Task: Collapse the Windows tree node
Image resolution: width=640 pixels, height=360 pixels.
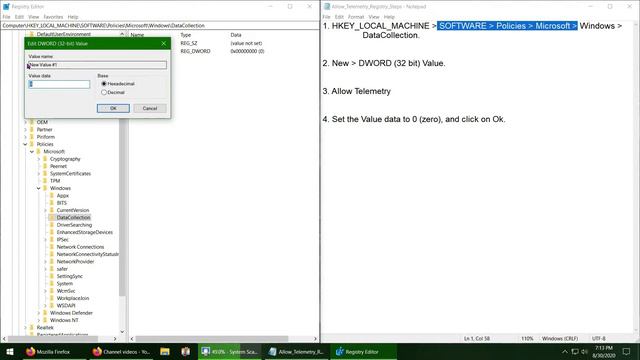Action: coord(39,188)
